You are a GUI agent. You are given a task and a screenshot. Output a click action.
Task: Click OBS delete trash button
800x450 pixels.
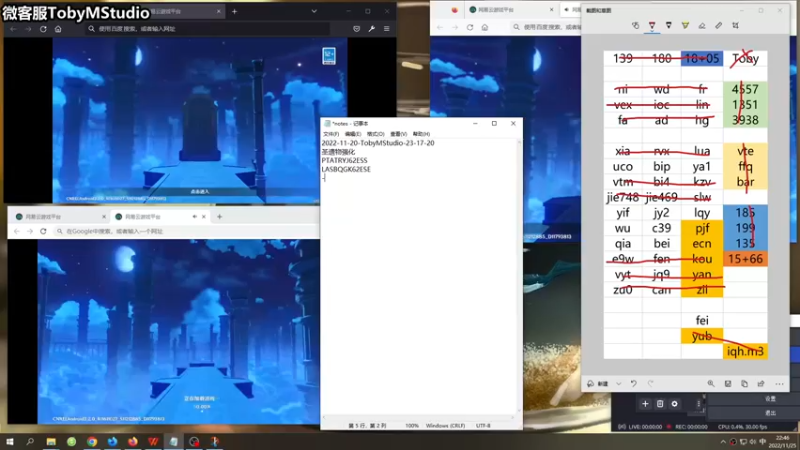tap(660, 404)
